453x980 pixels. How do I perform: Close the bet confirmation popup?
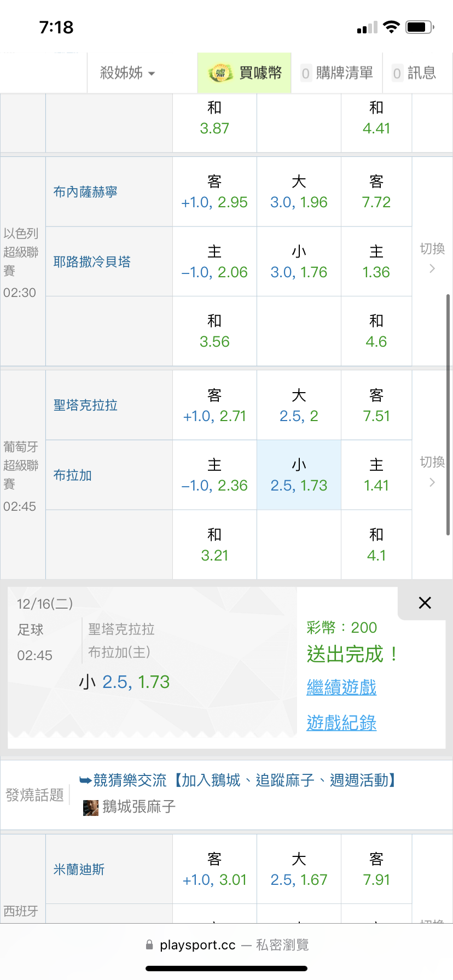click(x=425, y=603)
